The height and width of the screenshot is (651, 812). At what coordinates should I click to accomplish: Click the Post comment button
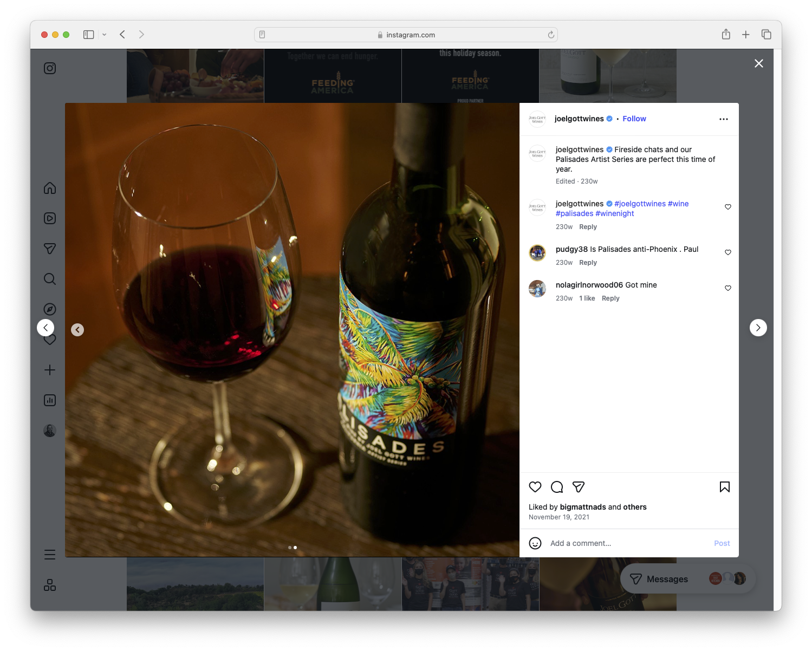(x=722, y=543)
